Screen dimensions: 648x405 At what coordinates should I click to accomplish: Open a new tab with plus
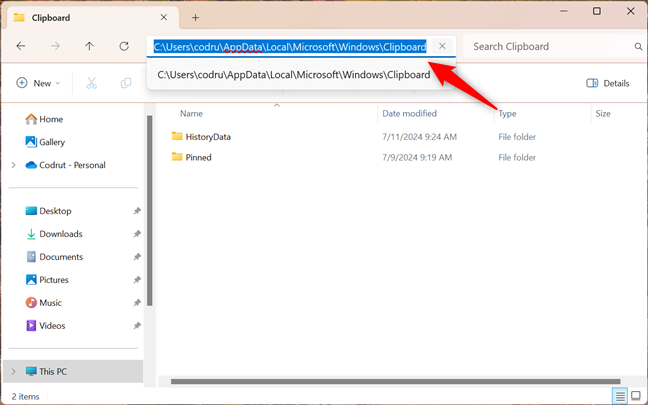tap(195, 18)
